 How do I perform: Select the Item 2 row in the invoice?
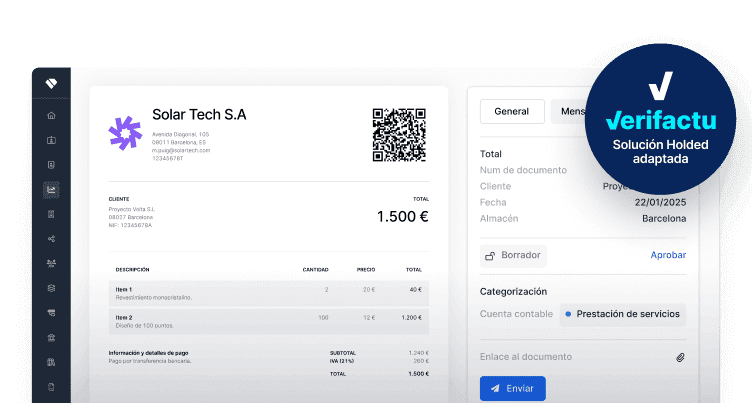tap(269, 321)
